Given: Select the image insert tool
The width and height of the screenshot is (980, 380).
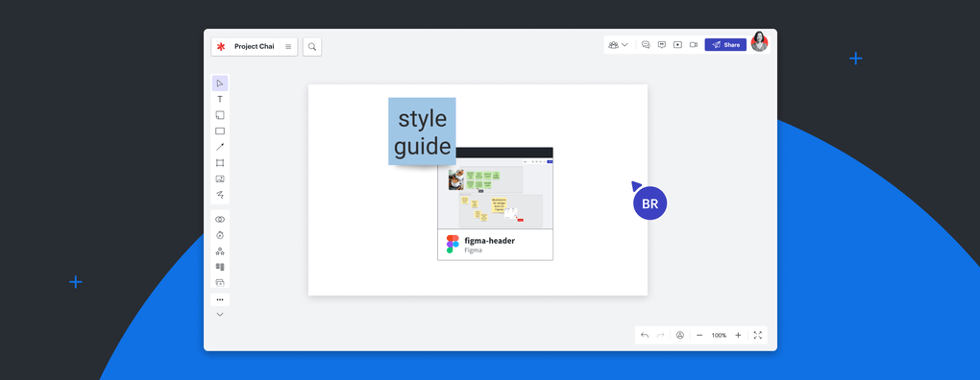Looking at the screenshot, I should (220, 179).
